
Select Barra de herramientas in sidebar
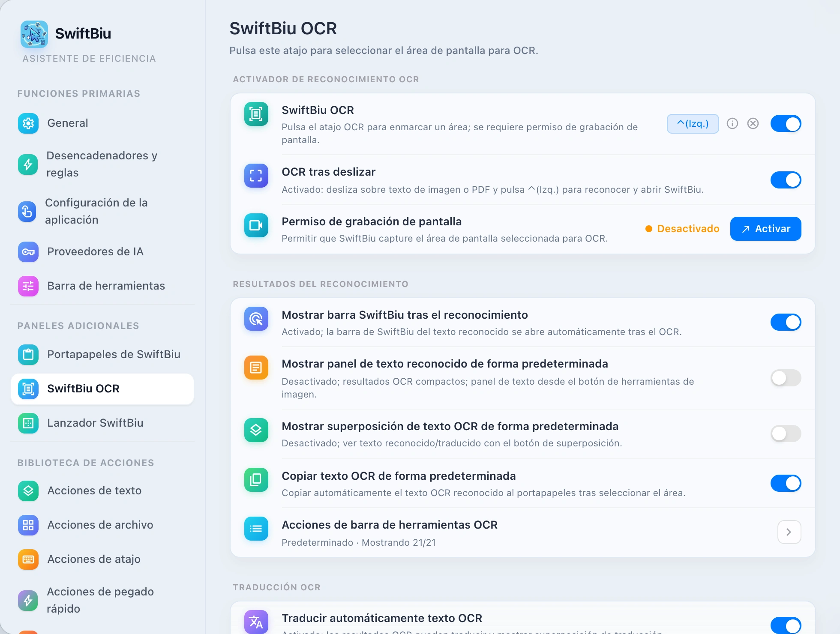[x=102, y=286]
